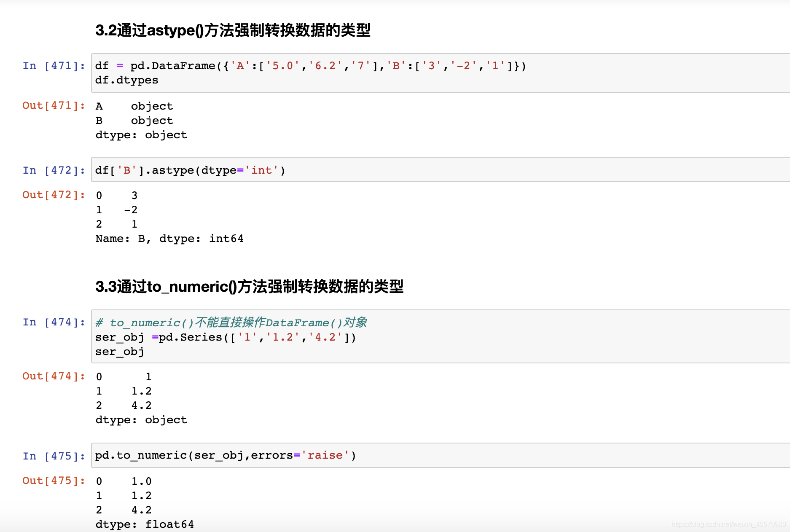Screen dimensions: 790x532
Task: Click the 'Name: B, dtype: int64' output line
Action: tap(169, 239)
